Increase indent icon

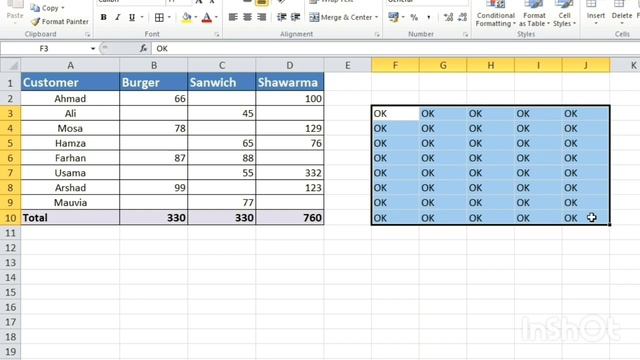click(296, 17)
